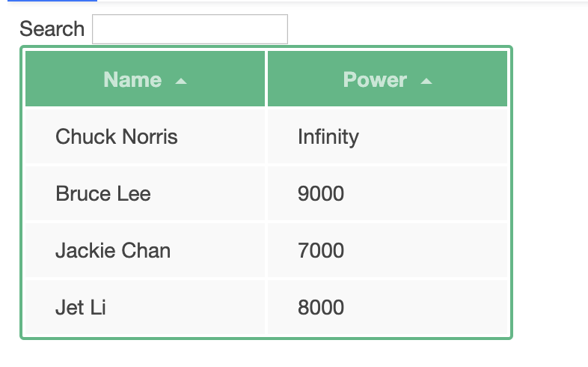
Task: Highlight the second data row of the table
Action: pyautogui.click(x=266, y=194)
